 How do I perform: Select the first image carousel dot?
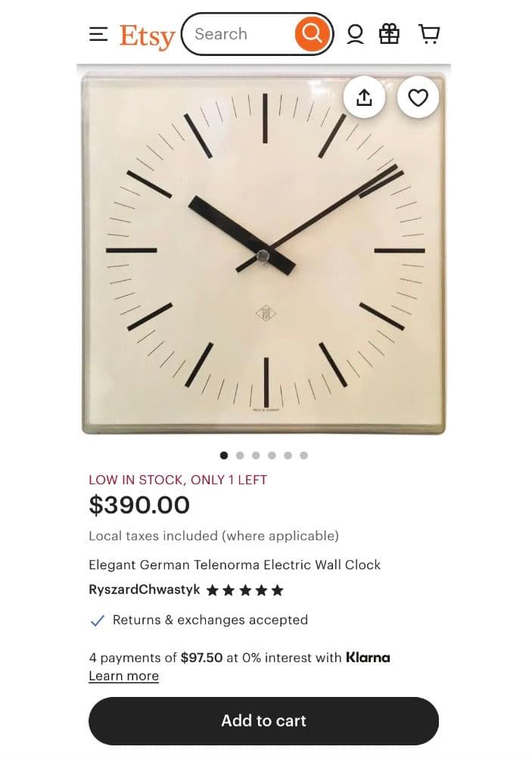224,456
